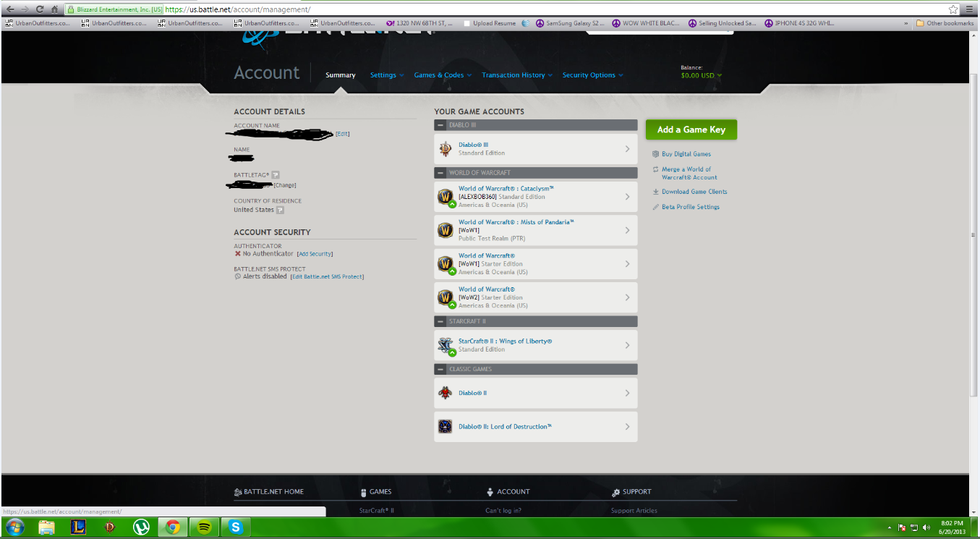980x539 pixels.
Task: Open the Samsung Galaxy S2 bookmark
Action: (569, 23)
